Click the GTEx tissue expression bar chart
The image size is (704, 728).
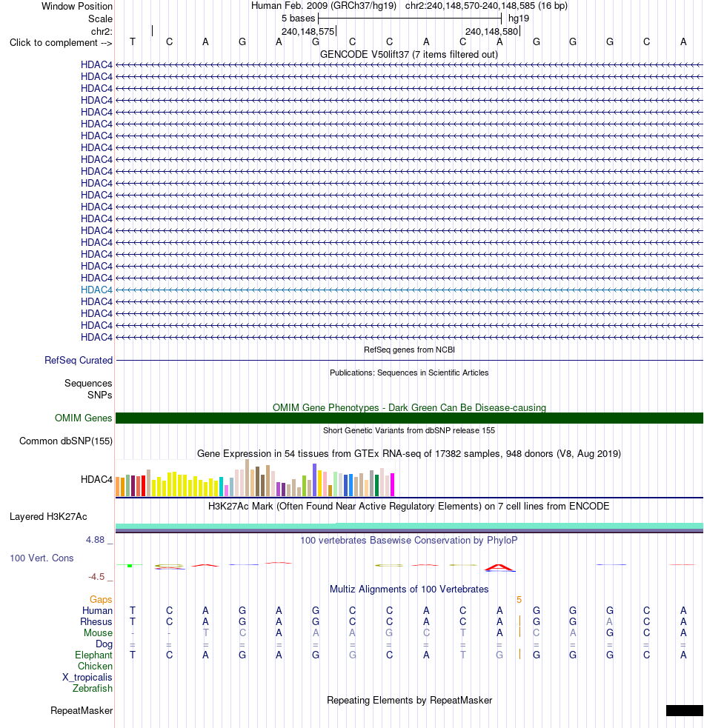coord(255,478)
